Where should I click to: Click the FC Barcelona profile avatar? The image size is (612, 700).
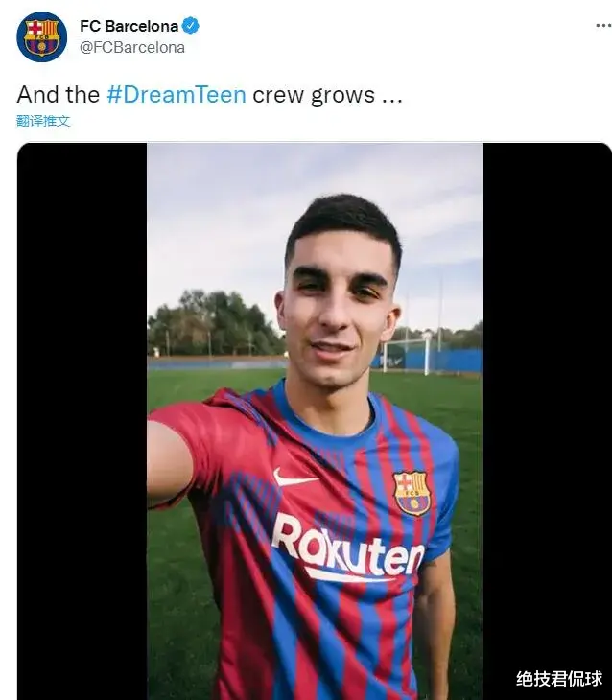tap(41, 36)
